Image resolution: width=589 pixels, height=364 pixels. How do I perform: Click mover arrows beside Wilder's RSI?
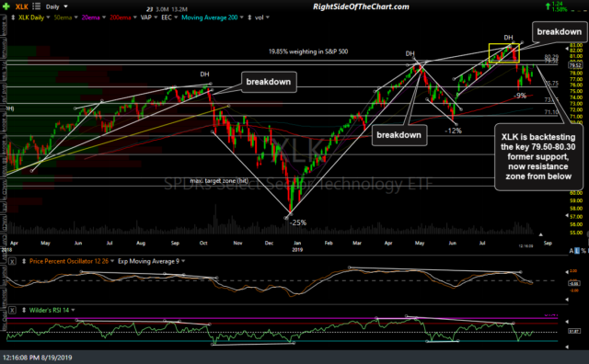tap(24, 311)
